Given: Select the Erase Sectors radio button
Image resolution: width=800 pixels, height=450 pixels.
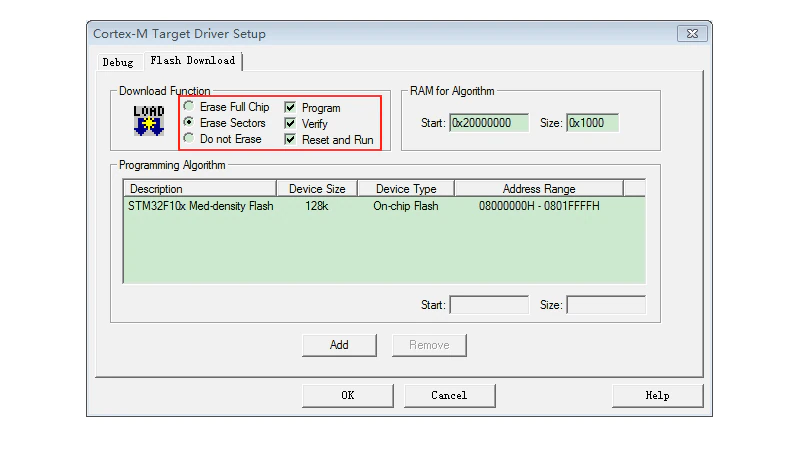Looking at the screenshot, I should (189, 122).
